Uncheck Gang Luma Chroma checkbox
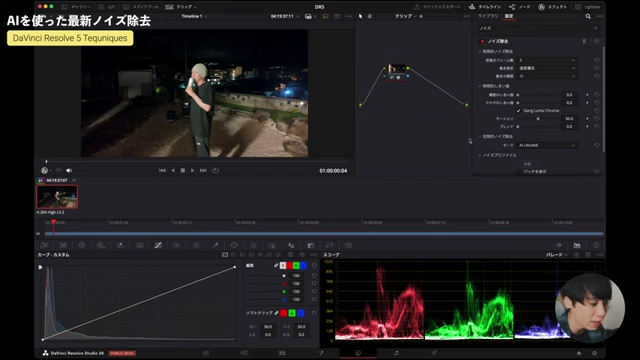 [x=518, y=111]
